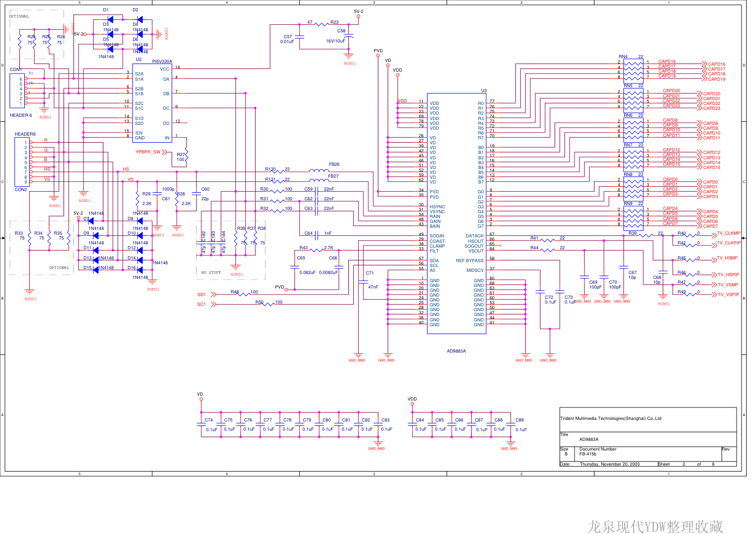756x534 pixels.
Task: Click the RN9 resistor network label
Action: tap(628, 203)
